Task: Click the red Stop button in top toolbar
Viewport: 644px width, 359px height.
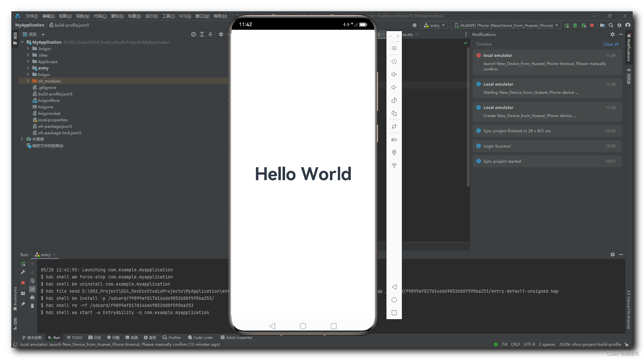Action: click(x=592, y=25)
